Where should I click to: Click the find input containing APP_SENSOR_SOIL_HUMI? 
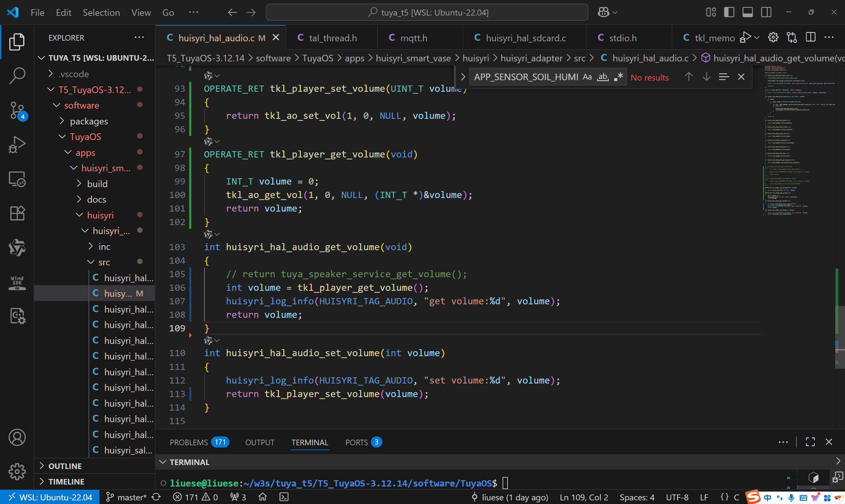pos(526,77)
